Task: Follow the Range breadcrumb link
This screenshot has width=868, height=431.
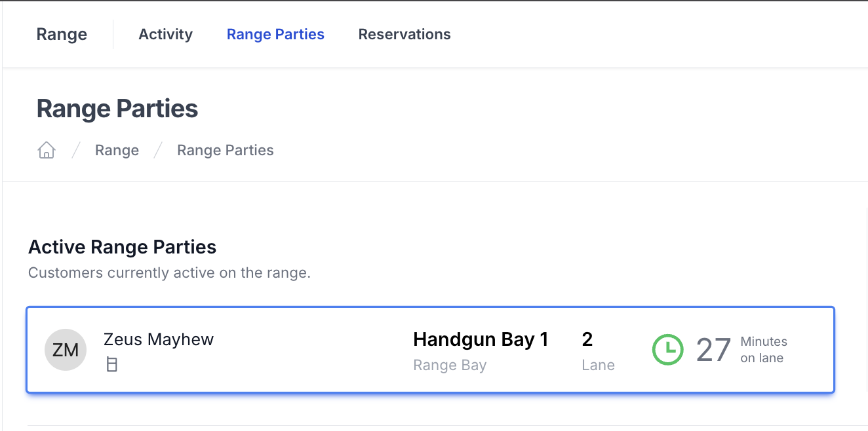Action: tap(117, 150)
